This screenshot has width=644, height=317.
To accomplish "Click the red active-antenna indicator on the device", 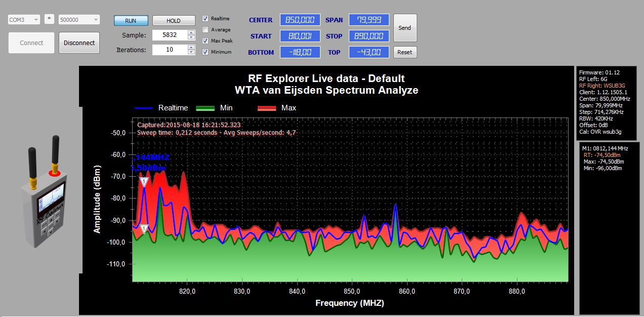I will click(54, 173).
